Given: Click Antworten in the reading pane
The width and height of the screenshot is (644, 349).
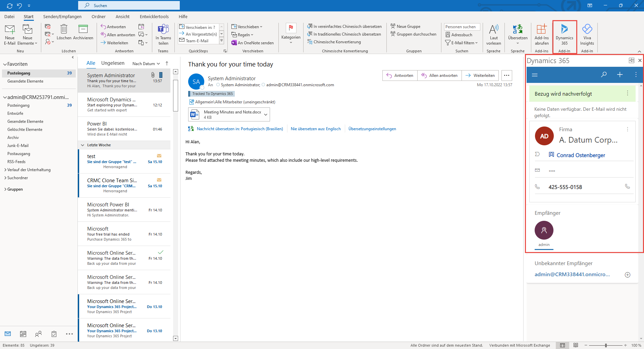Looking at the screenshot, I should tap(400, 76).
